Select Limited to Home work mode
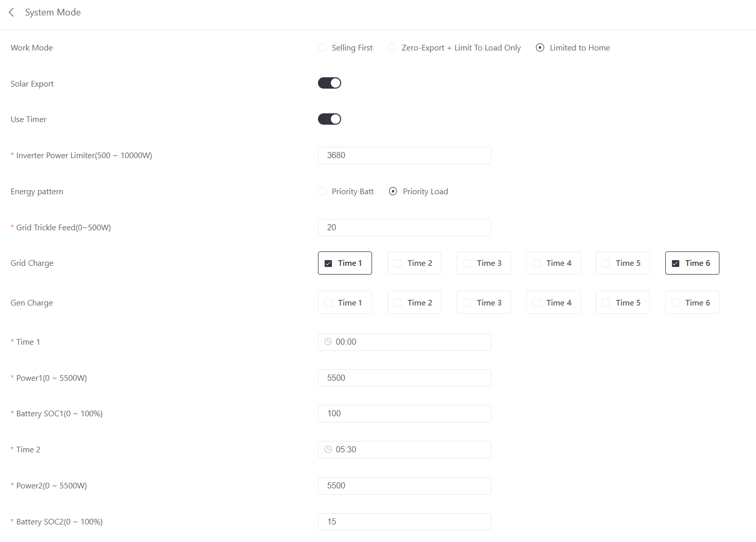This screenshot has height=542, width=756. pyautogui.click(x=540, y=47)
